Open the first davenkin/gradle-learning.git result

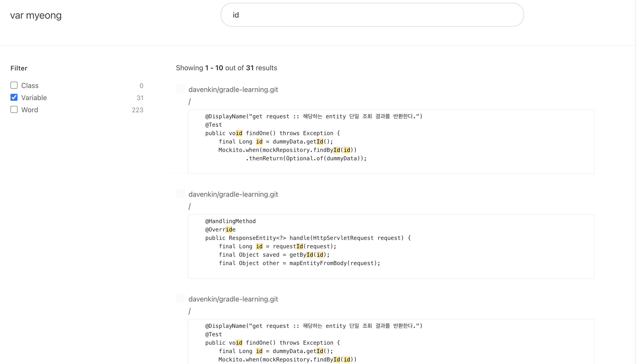pos(233,89)
